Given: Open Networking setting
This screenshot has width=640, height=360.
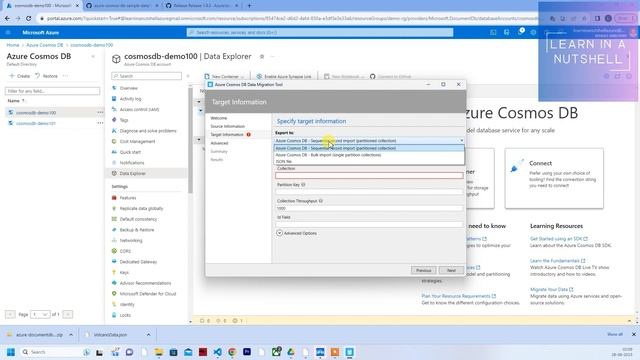Looking at the screenshot, I should pos(131,240).
